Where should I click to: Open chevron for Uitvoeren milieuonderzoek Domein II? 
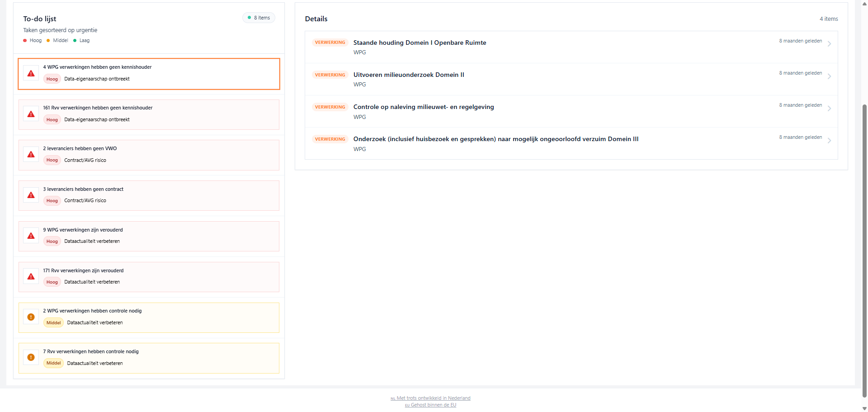(829, 76)
